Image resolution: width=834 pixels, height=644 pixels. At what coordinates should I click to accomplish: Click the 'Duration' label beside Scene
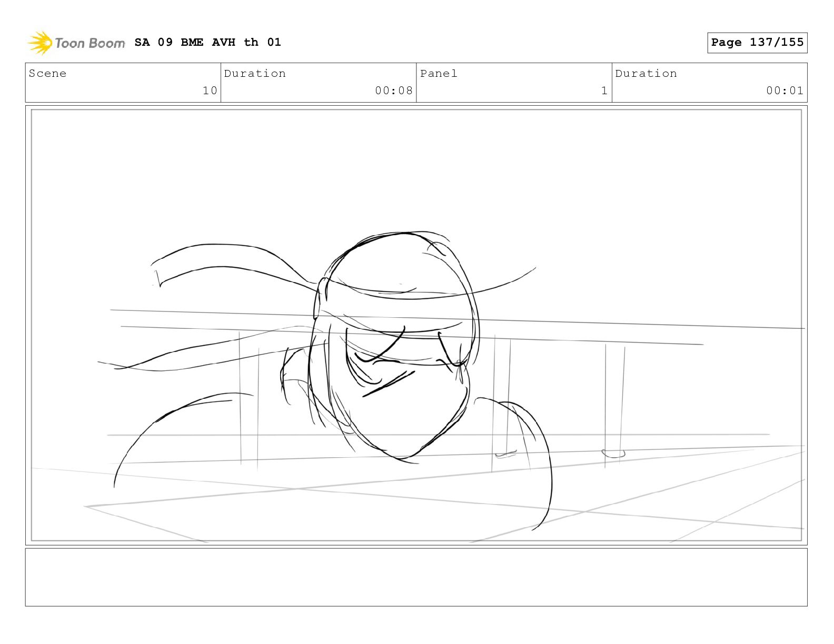coord(255,73)
